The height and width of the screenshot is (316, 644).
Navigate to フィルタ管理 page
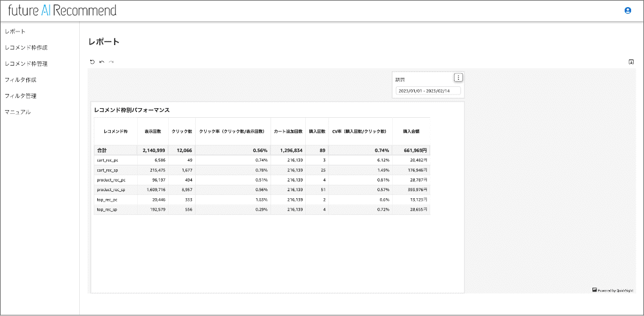(21, 96)
